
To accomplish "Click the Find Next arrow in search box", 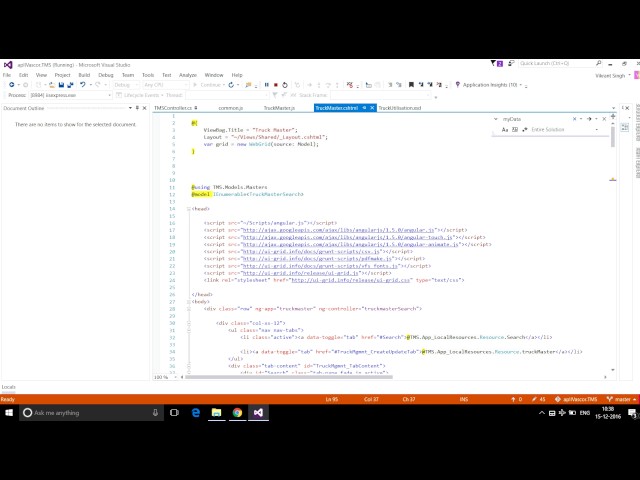I will pos(589,119).
